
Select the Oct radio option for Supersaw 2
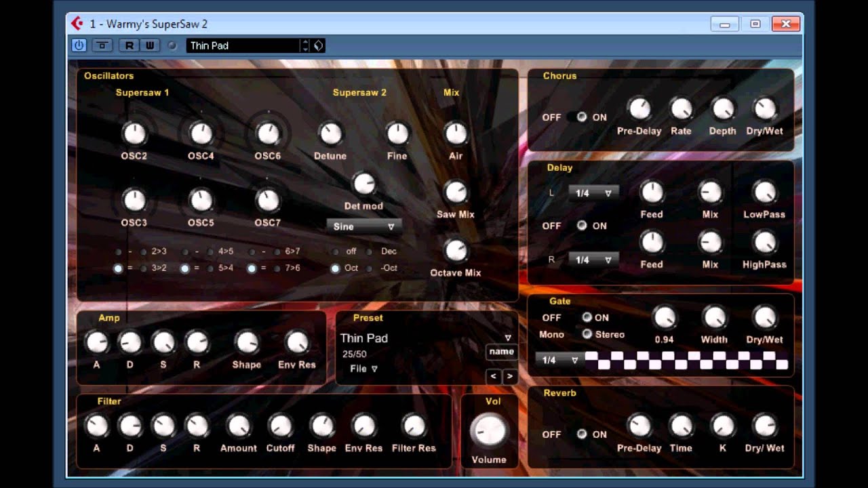coord(335,268)
